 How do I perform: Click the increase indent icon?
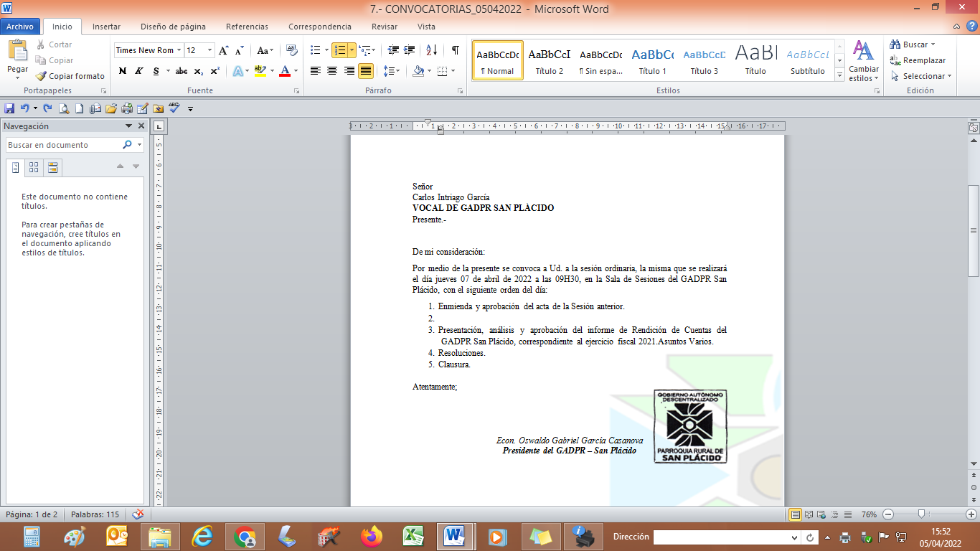[410, 50]
